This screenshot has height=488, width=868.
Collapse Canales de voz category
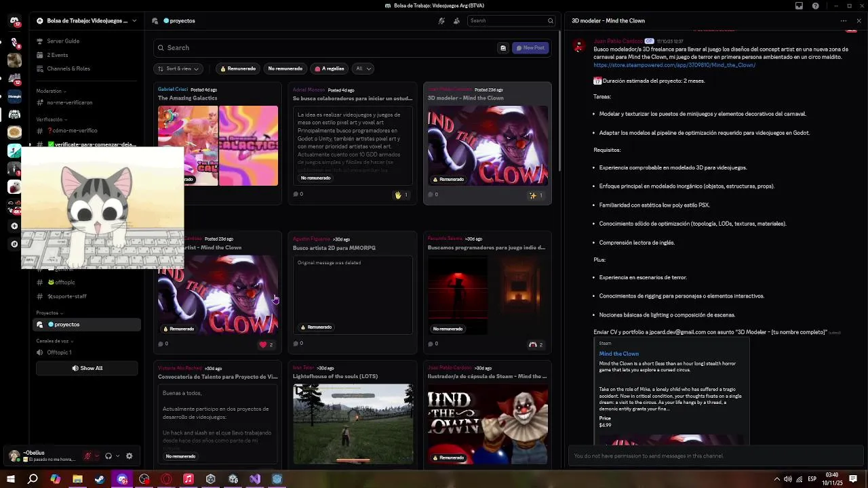pos(54,341)
